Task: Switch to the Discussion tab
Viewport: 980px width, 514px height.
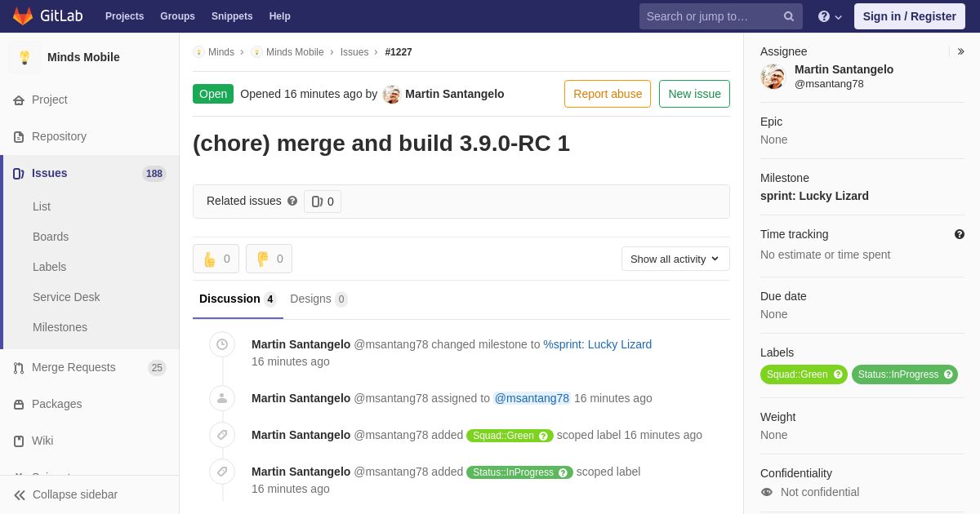Action: coord(238,299)
